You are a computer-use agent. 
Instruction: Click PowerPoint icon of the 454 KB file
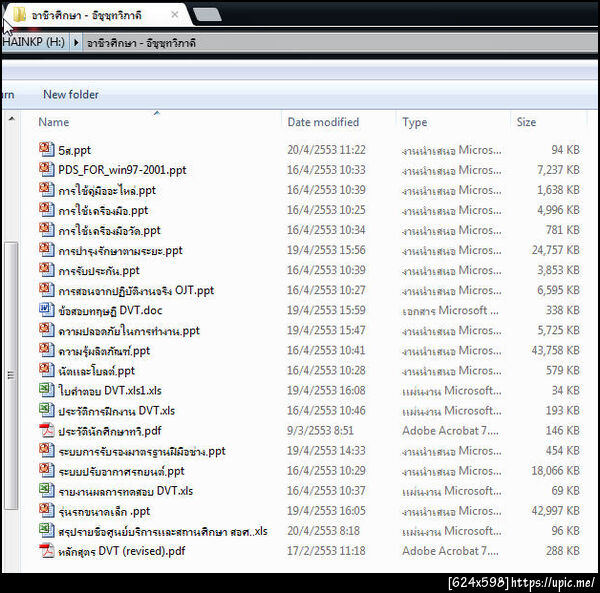click(47, 450)
